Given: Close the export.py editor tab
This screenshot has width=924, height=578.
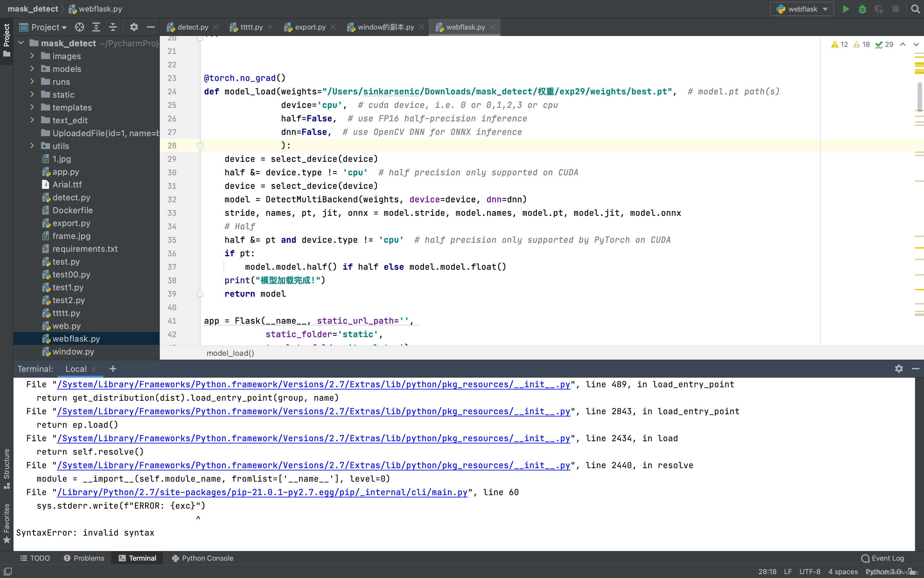Looking at the screenshot, I should pyautogui.click(x=333, y=27).
